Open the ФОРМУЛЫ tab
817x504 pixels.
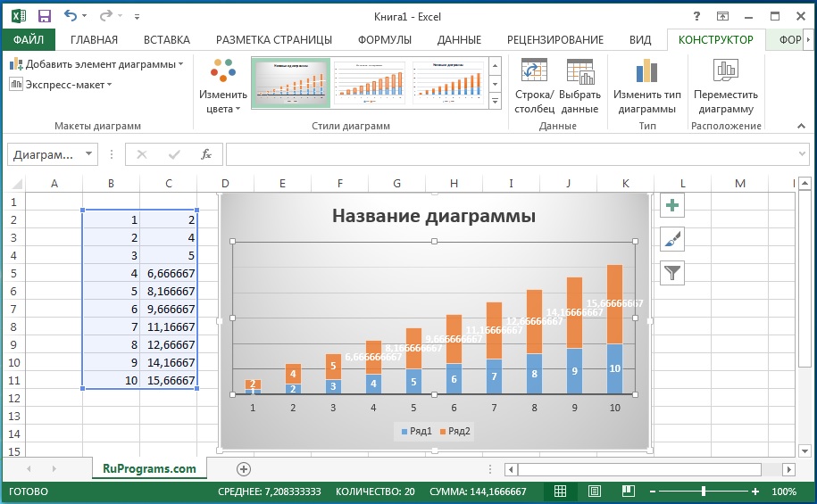tap(385, 39)
